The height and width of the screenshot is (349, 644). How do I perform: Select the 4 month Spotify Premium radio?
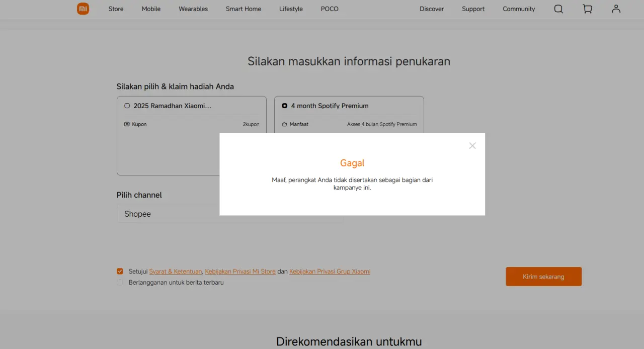pos(284,106)
